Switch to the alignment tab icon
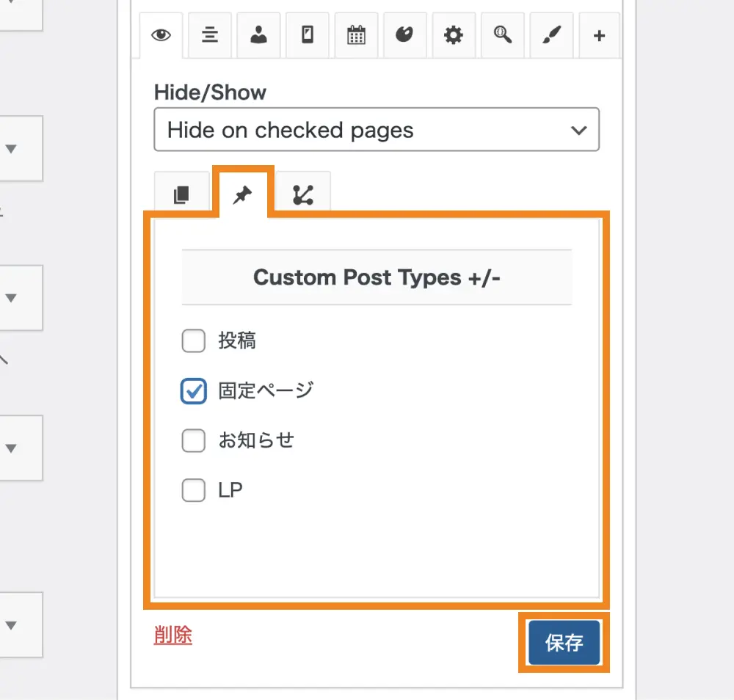 pos(210,35)
